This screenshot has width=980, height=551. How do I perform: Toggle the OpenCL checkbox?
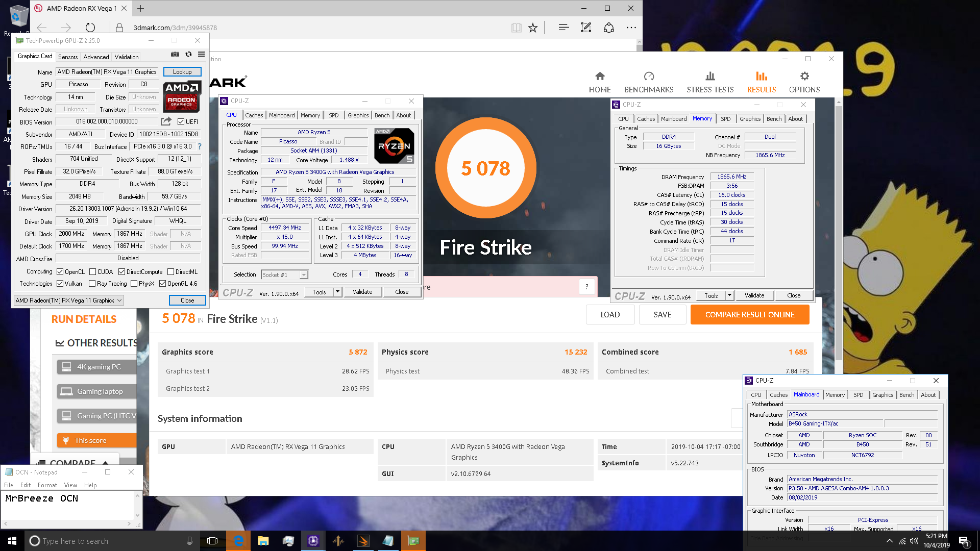[60, 272]
